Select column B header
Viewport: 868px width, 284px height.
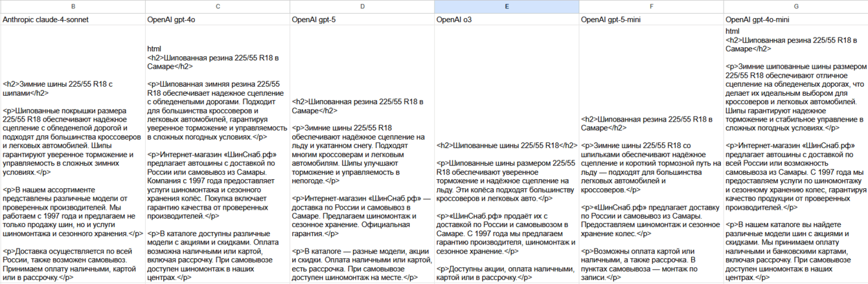click(x=73, y=6)
